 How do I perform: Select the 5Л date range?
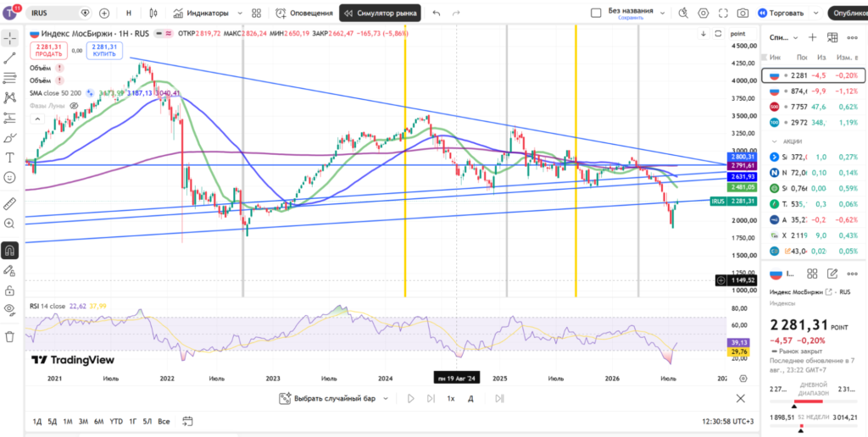147,422
